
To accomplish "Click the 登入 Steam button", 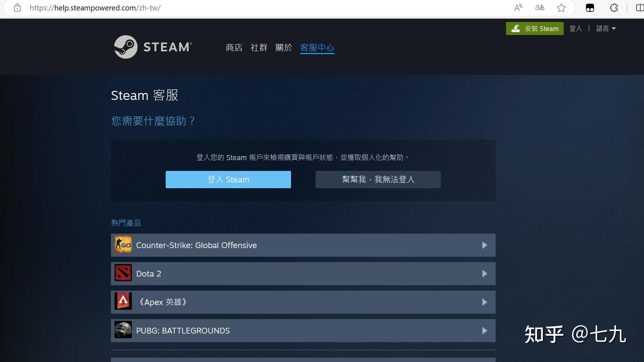I will coord(228,179).
